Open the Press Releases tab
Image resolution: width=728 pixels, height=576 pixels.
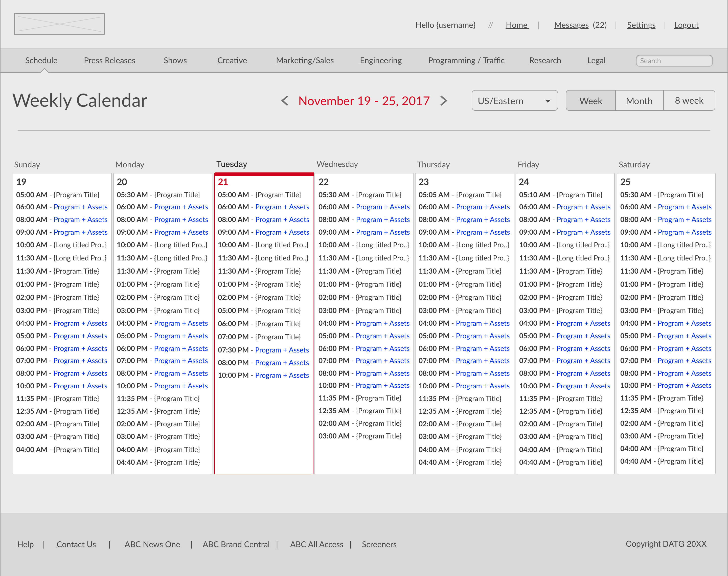[x=109, y=60]
